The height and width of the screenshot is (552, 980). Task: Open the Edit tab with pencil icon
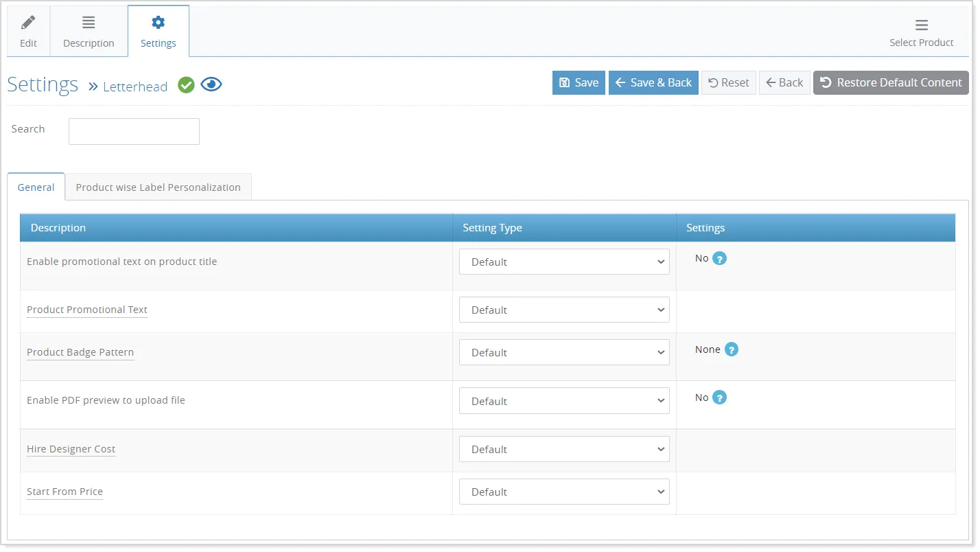point(29,32)
